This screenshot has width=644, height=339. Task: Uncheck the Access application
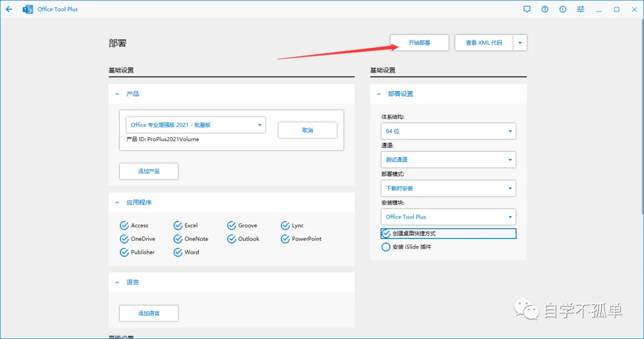pyautogui.click(x=124, y=225)
